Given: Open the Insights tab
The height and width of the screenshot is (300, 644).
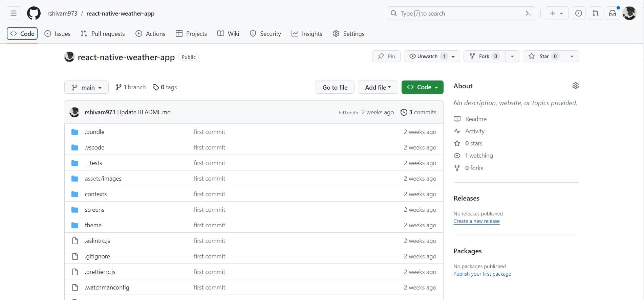Looking at the screenshot, I should click(x=307, y=34).
